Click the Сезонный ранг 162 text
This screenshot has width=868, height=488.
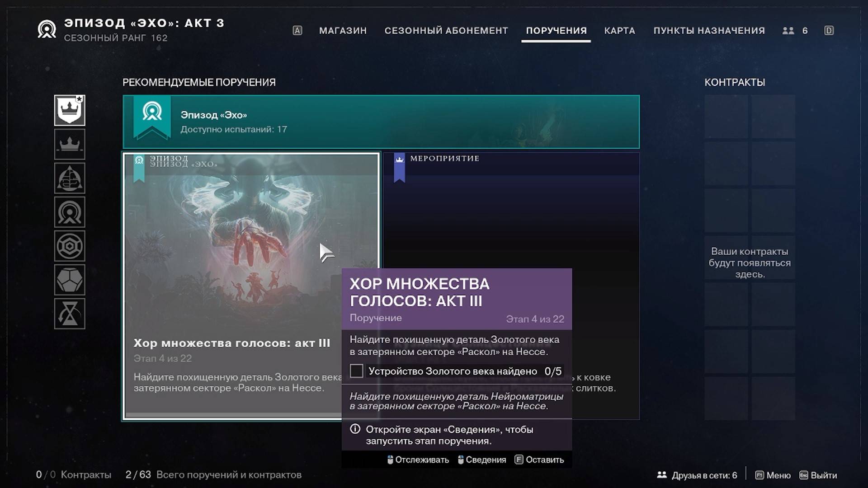(116, 38)
